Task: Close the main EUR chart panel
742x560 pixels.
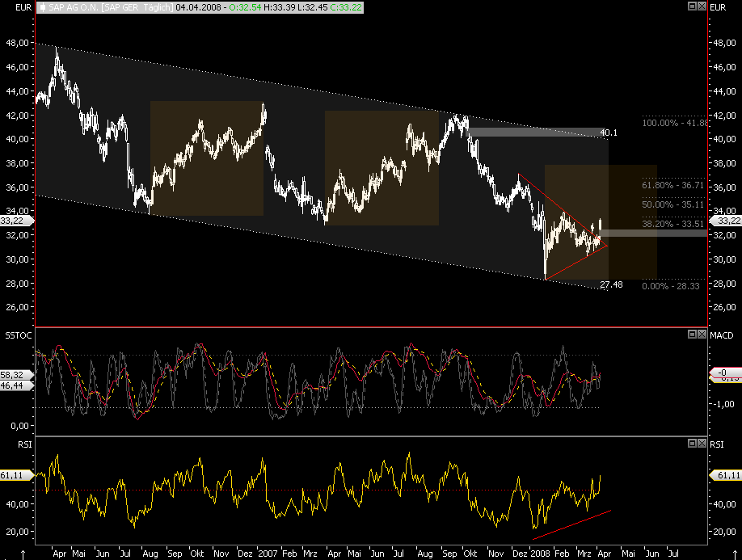Action: 701,6
